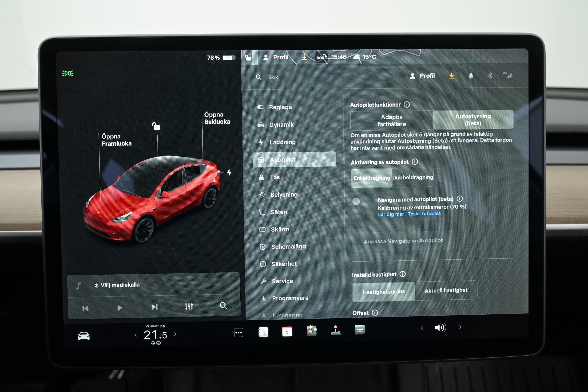Play the media
The height and width of the screenshot is (392, 588).
120,308
